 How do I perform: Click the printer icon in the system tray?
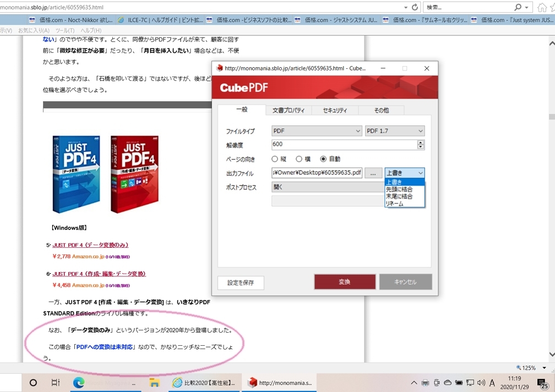pos(425,382)
